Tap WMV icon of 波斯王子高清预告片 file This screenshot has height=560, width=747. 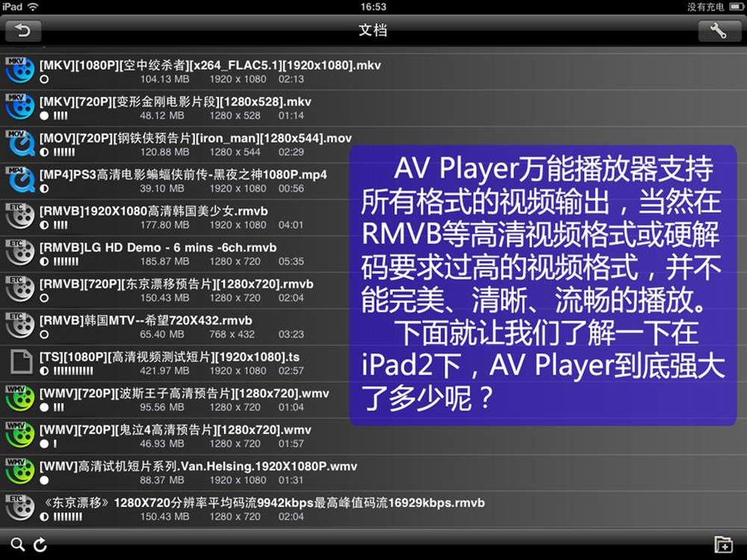[20, 399]
